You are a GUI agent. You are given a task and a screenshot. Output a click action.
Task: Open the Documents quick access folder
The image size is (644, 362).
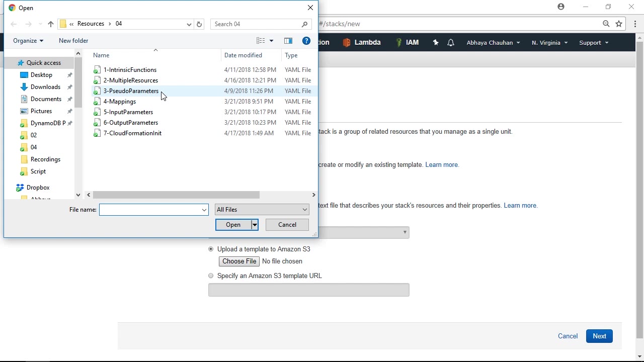click(x=46, y=99)
